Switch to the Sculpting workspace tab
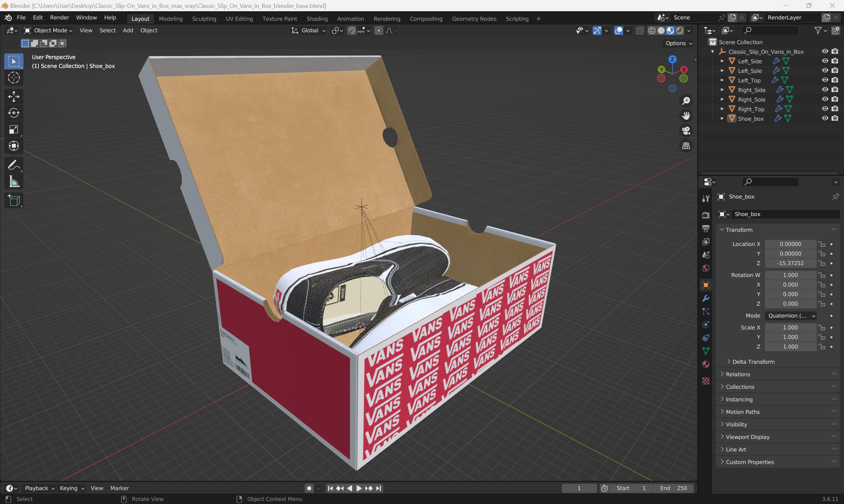844x504 pixels. [204, 19]
